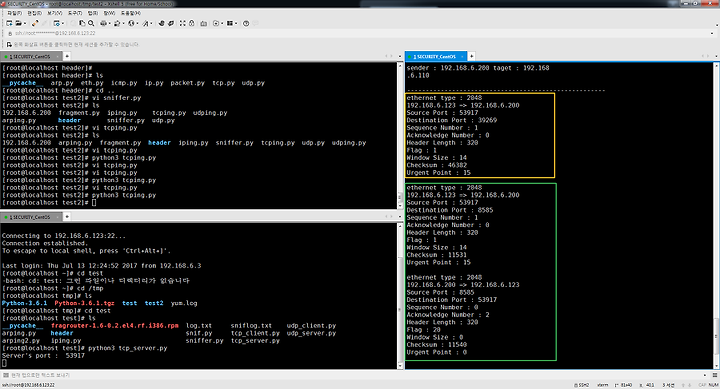
Task: Select SECURITY_CentOS tab in bottom-left pane
Action: coord(31,217)
